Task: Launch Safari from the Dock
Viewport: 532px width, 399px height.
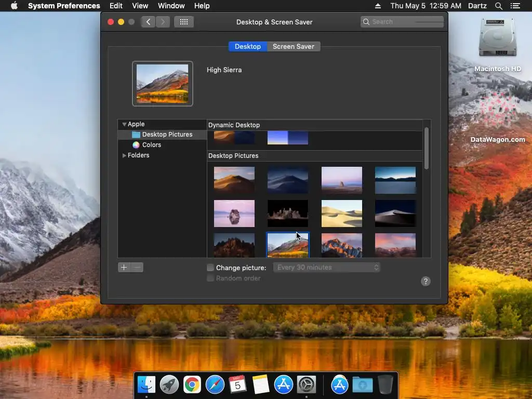Action: click(x=215, y=385)
